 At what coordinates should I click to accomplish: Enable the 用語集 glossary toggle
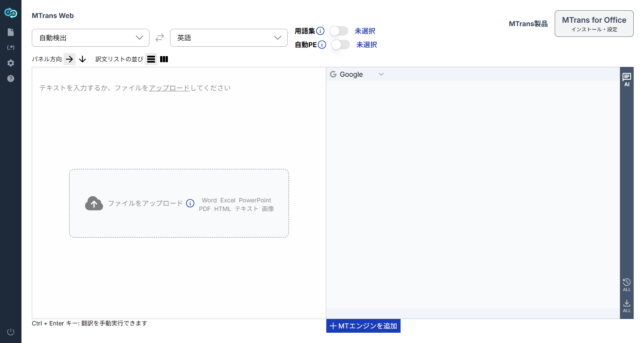(x=338, y=31)
